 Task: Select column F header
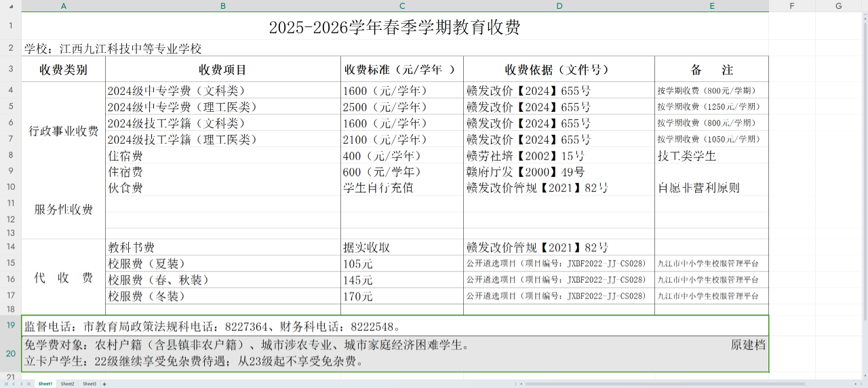(x=792, y=6)
